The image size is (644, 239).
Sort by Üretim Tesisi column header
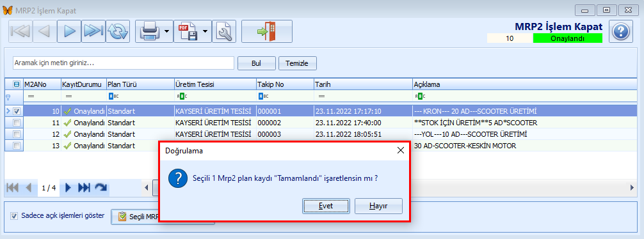coord(215,84)
